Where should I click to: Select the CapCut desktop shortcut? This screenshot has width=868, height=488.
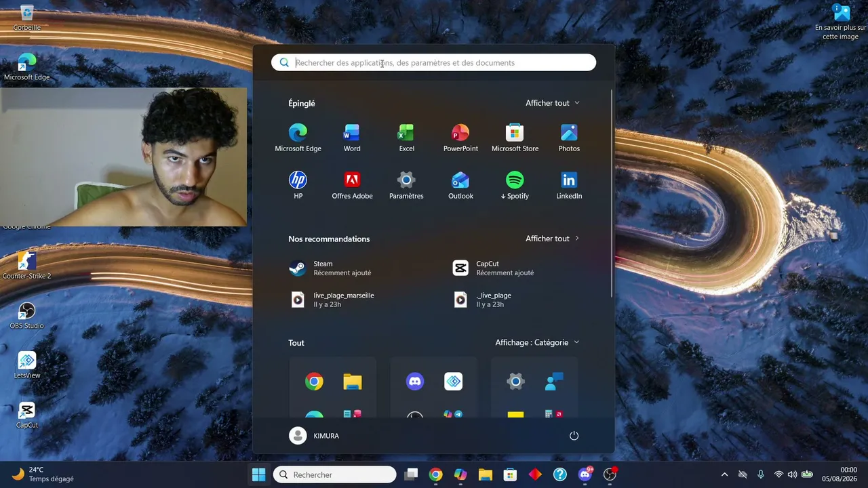pos(27,415)
